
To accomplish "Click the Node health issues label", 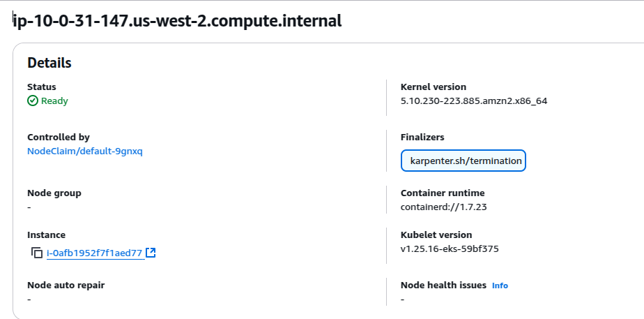I will click(443, 285).
